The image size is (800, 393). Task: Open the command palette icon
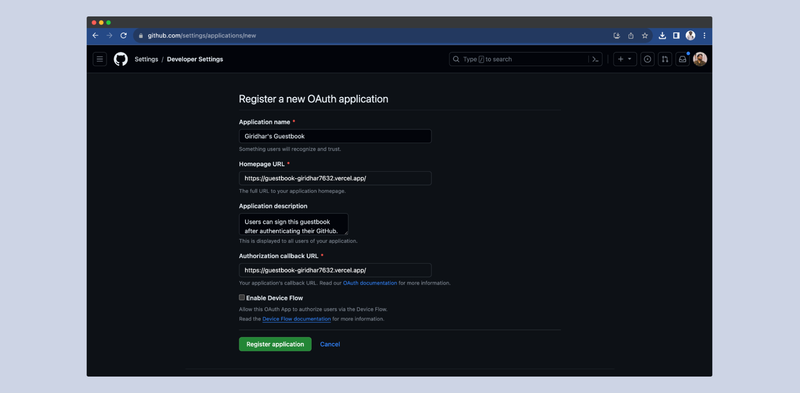pos(595,59)
